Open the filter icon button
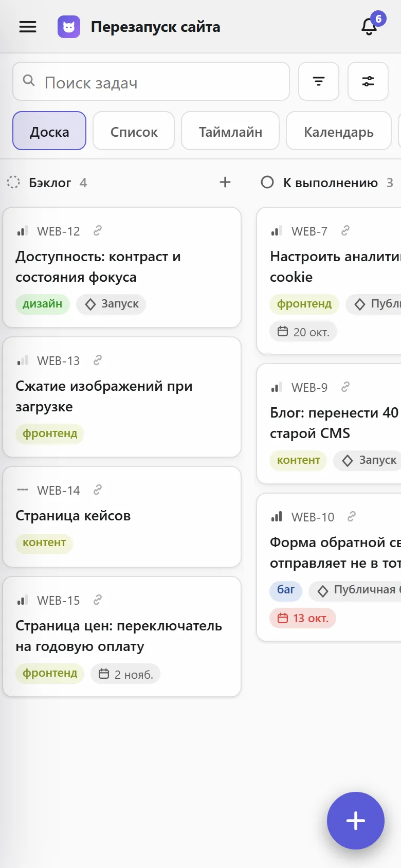This screenshot has width=401, height=868. click(x=319, y=81)
